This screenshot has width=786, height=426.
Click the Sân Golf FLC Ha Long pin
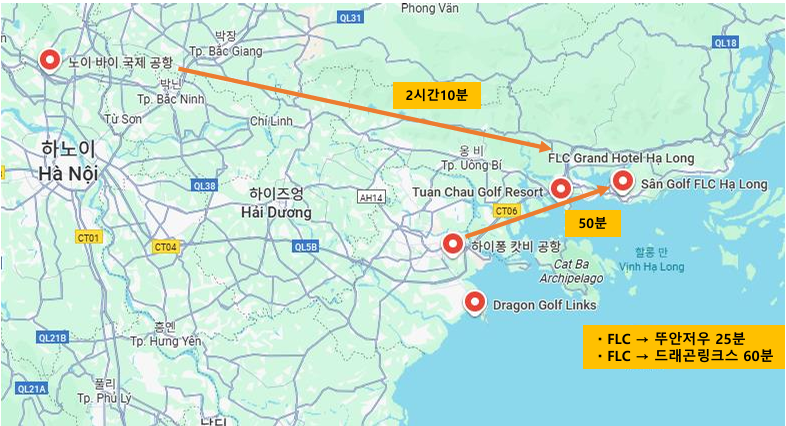tap(623, 181)
